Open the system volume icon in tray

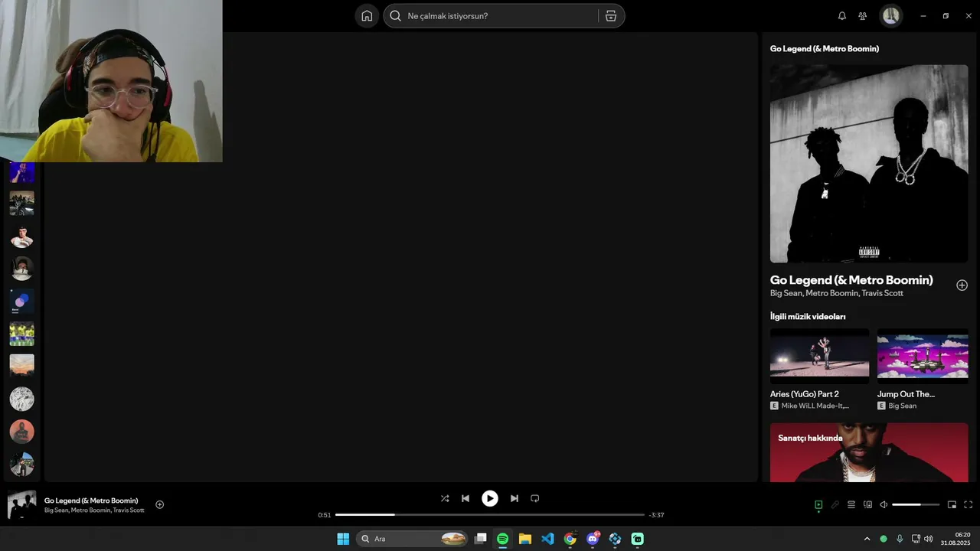click(x=929, y=539)
